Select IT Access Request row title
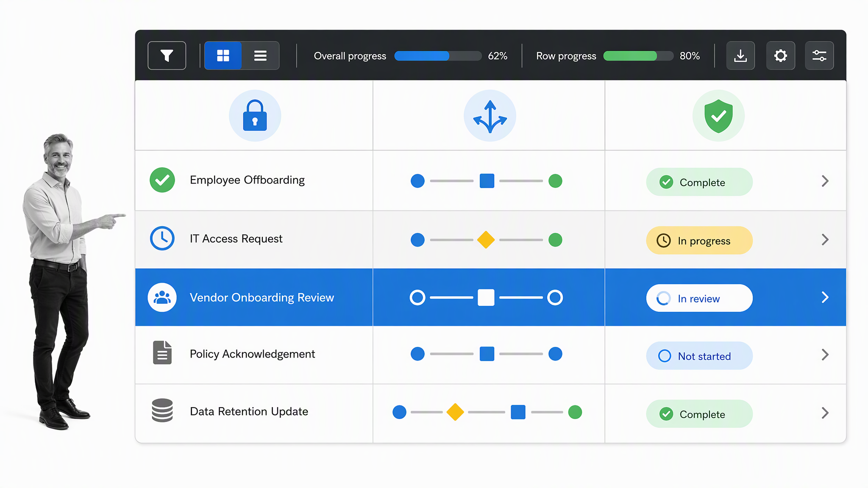Viewport: 868px width, 488px height. 236,239
